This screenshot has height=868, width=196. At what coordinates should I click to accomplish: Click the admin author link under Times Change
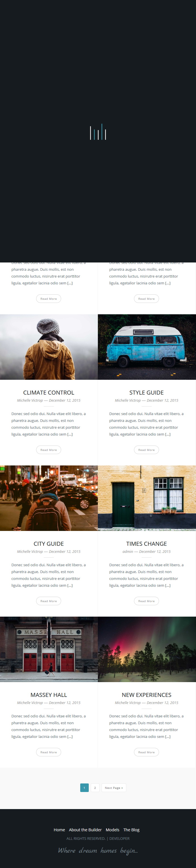point(128,552)
